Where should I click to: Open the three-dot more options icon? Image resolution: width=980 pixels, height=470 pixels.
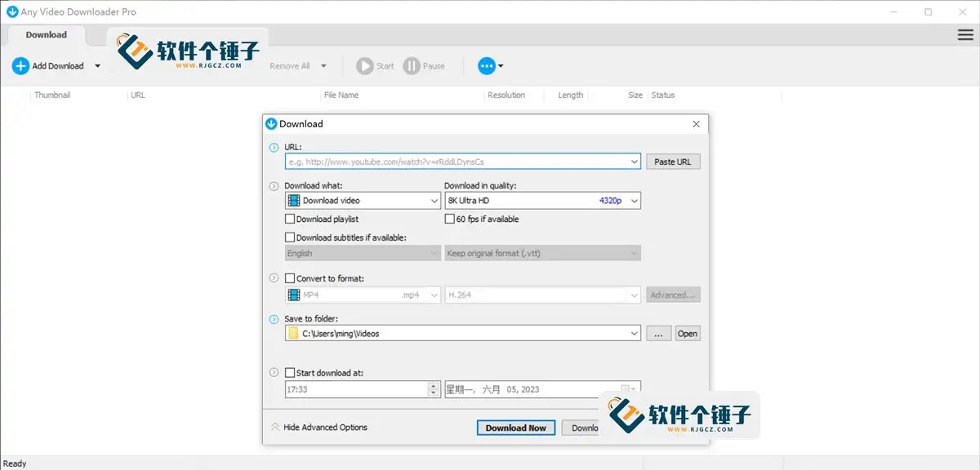pos(488,65)
